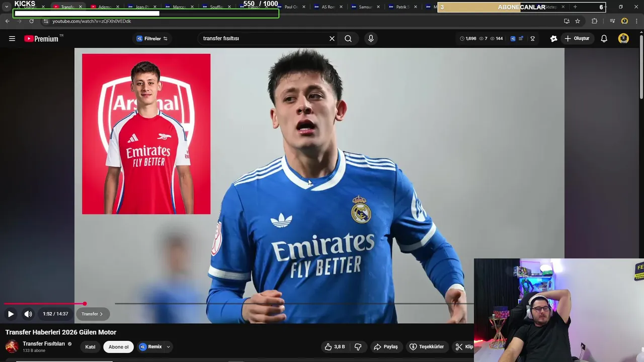This screenshot has width=644, height=362.
Task: Subscribe with the Abone ol button
Action: (119, 347)
